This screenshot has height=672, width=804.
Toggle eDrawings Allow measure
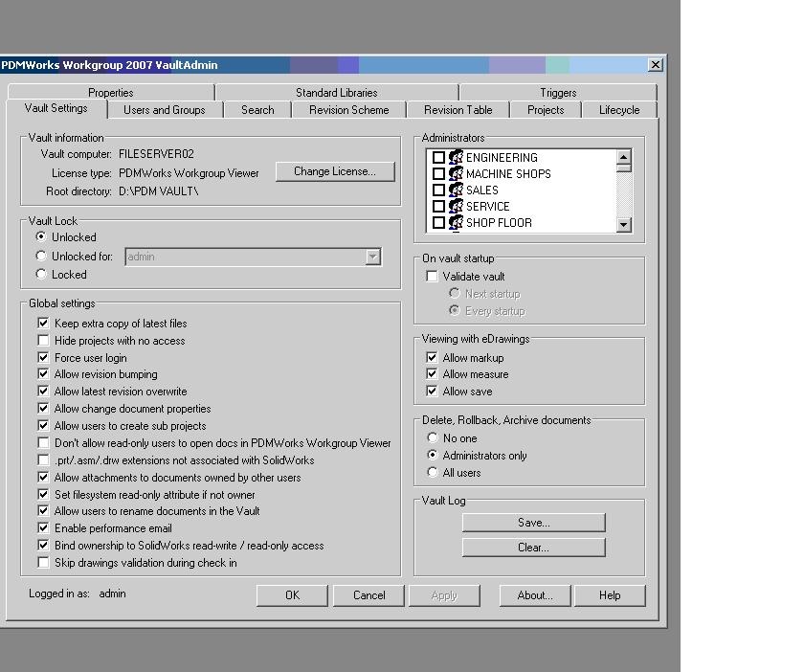432,374
